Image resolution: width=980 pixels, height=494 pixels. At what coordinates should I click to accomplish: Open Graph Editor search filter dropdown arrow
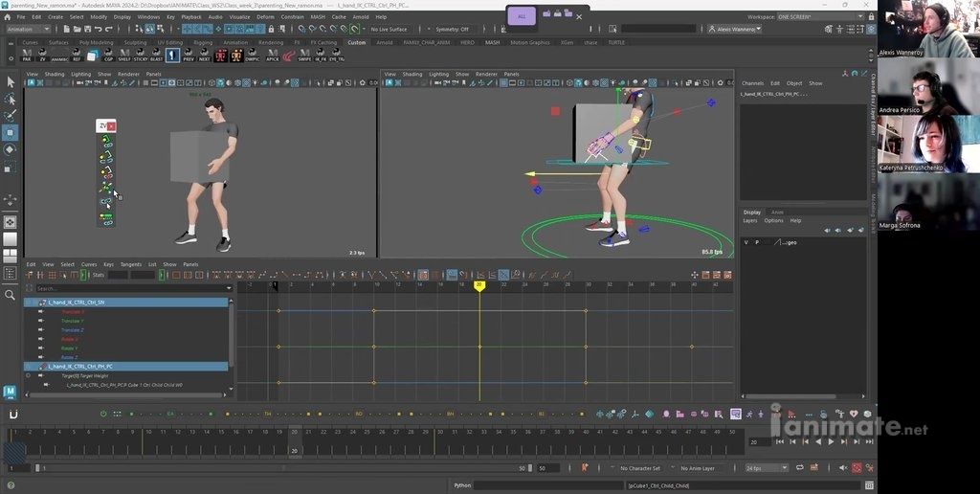click(229, 288)
